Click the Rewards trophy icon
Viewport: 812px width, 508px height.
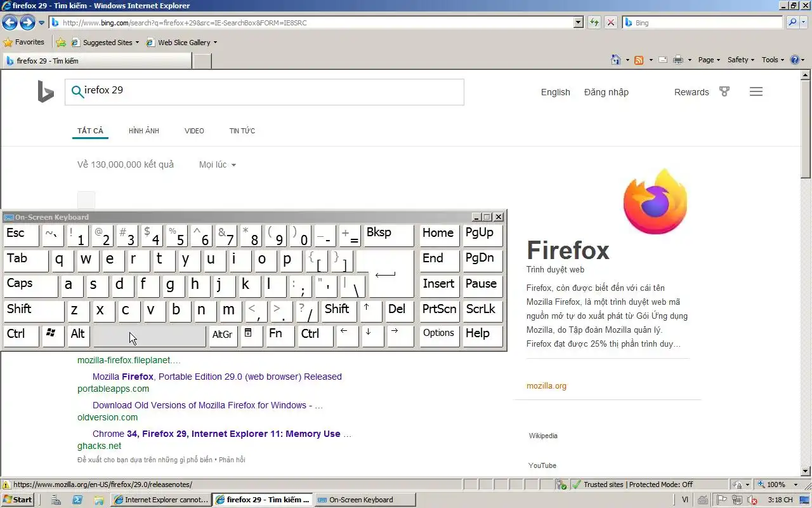pyautogui.click(x=724, y=92)
